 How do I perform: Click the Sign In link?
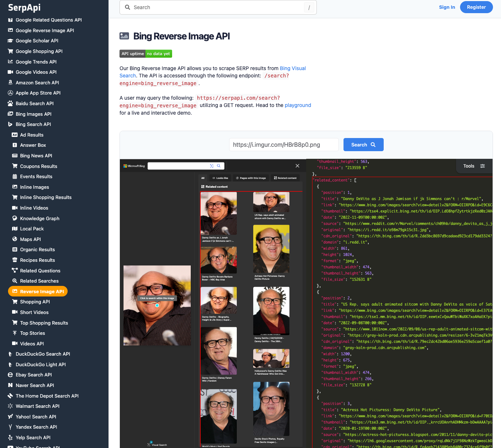(x=447, y=7)
